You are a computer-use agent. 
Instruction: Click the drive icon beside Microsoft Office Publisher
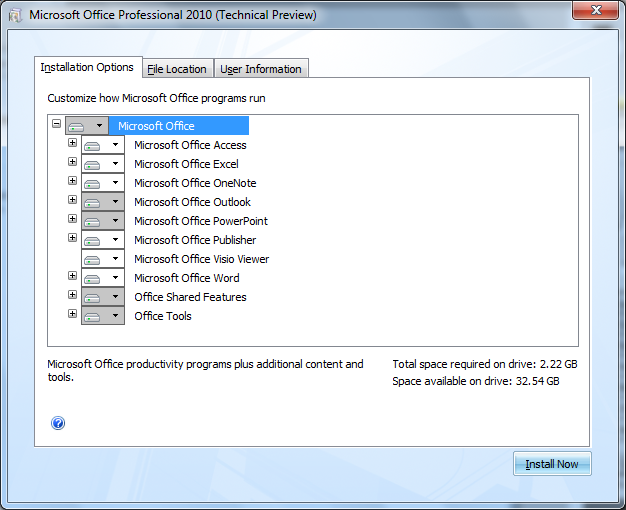click(93, 241)
